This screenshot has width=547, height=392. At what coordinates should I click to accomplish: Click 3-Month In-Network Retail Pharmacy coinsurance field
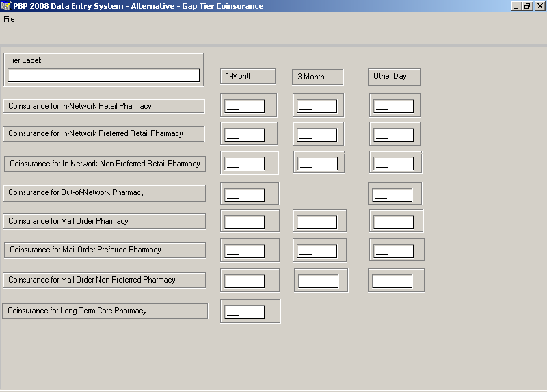[317, 106]
